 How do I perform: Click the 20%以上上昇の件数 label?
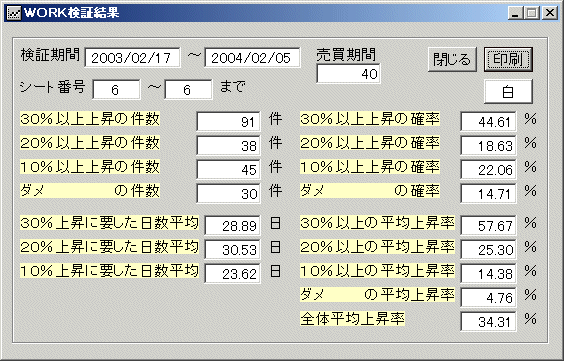coord(90,143)
